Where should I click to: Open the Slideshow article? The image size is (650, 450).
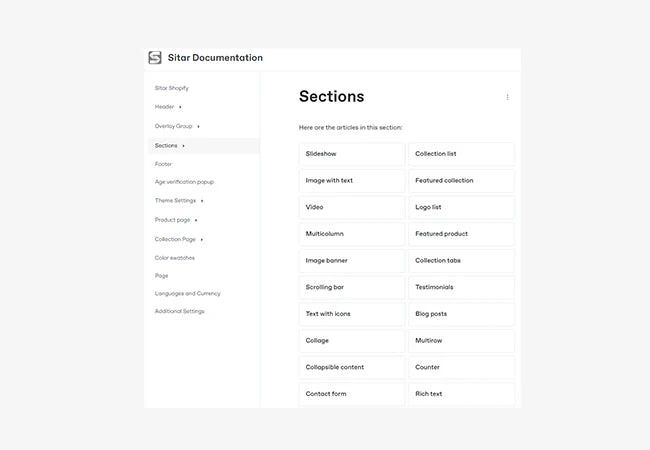[x=351, y=154]
